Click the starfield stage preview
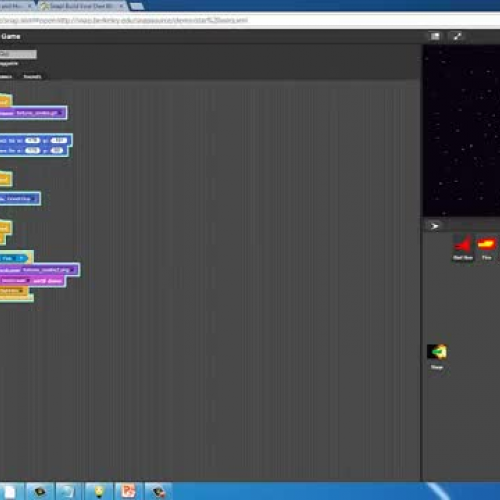Viewport: 500px width, 500px height. 462,131
